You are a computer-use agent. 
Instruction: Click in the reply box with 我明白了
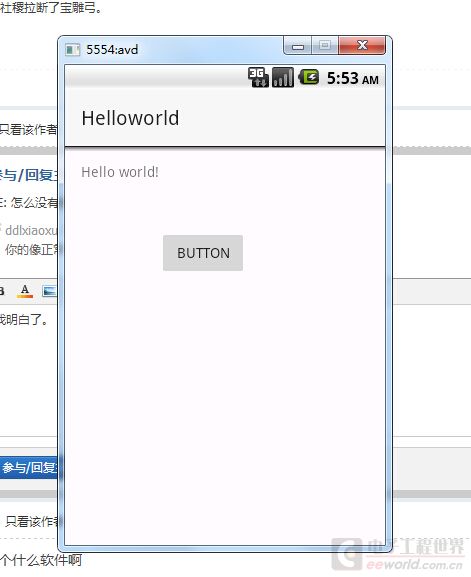[x=29, y=368]
